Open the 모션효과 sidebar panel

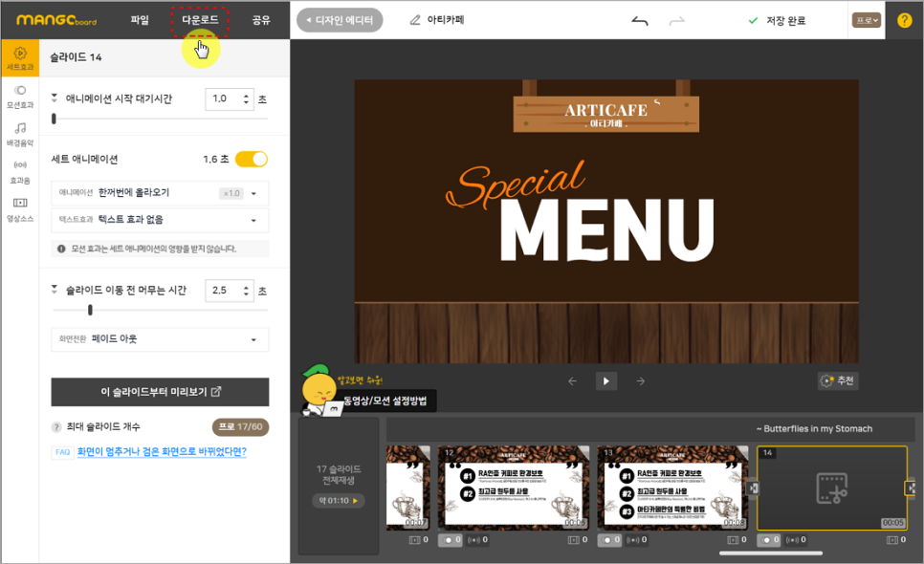point(20,97)
